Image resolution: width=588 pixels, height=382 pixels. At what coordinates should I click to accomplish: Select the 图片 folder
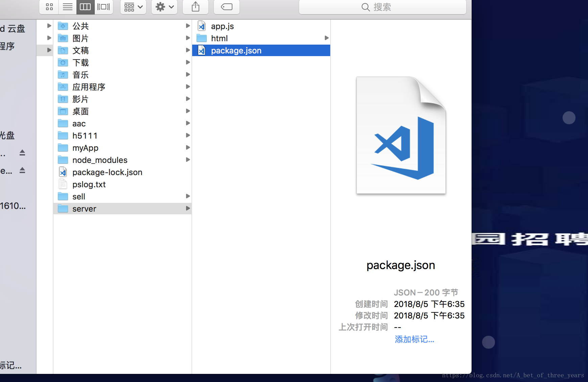pos(122,38)
